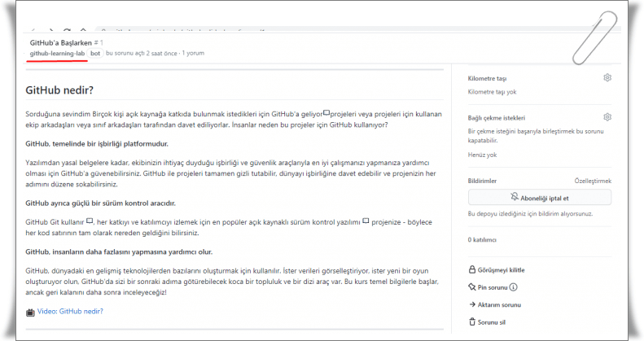Click the Kilometre taşı heading

coord(487,78)
